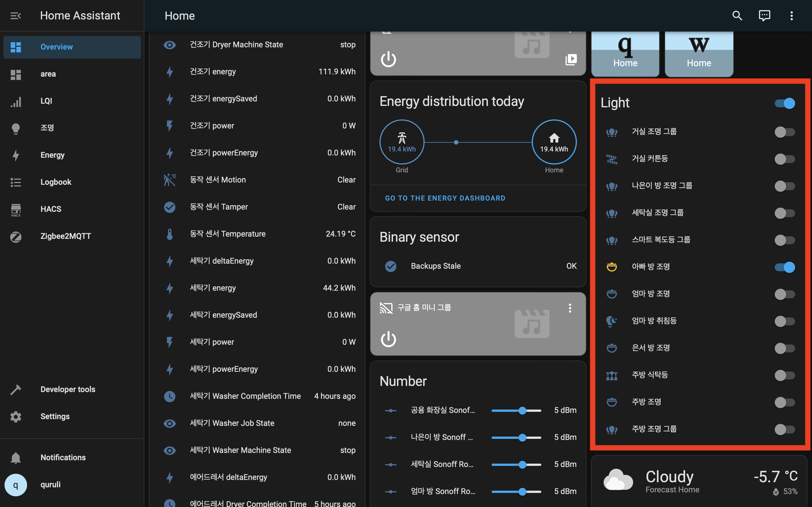Click the Grid energy circle icon
This screenshot has height=507, width=812.
[402, 142]
